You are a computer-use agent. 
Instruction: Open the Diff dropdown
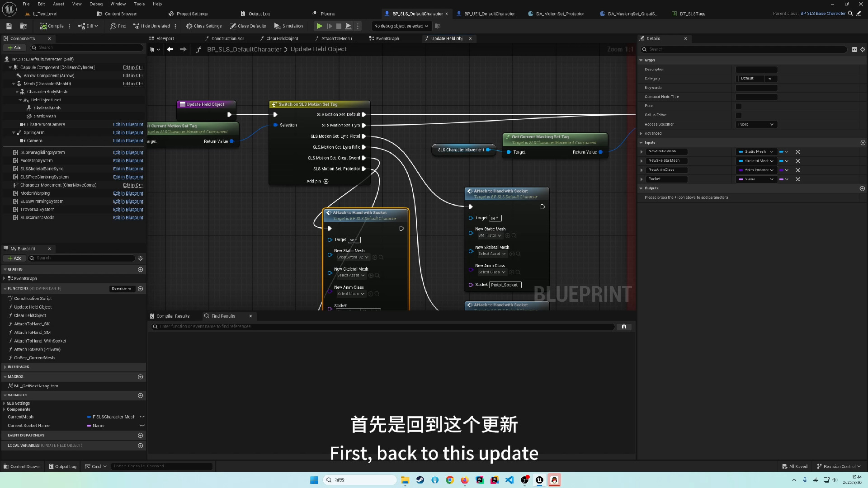pos(88,26)
